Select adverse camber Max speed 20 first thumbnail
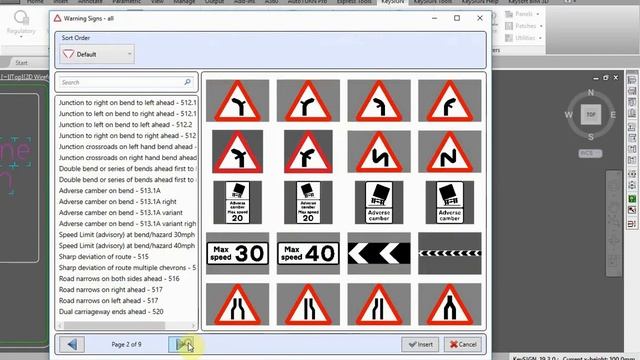Viewport: 640px width, 360px height. pyautogui.click(x=237, y=202)
